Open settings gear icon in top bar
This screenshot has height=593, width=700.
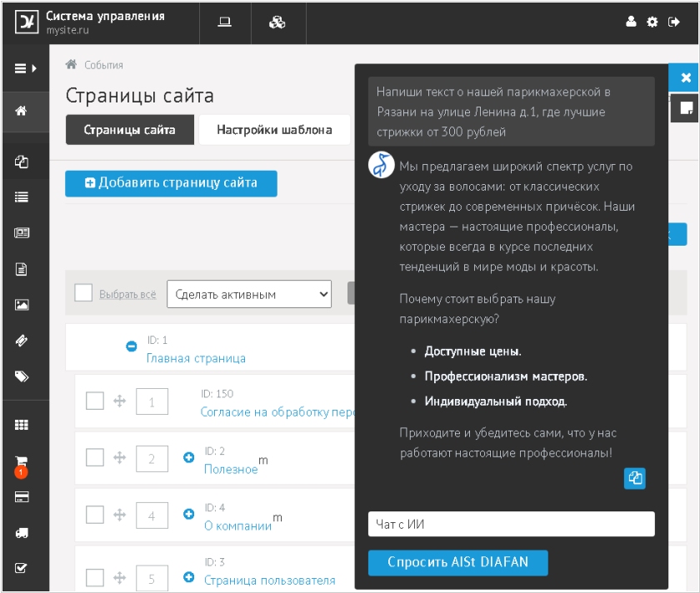(x=652, y=22)
